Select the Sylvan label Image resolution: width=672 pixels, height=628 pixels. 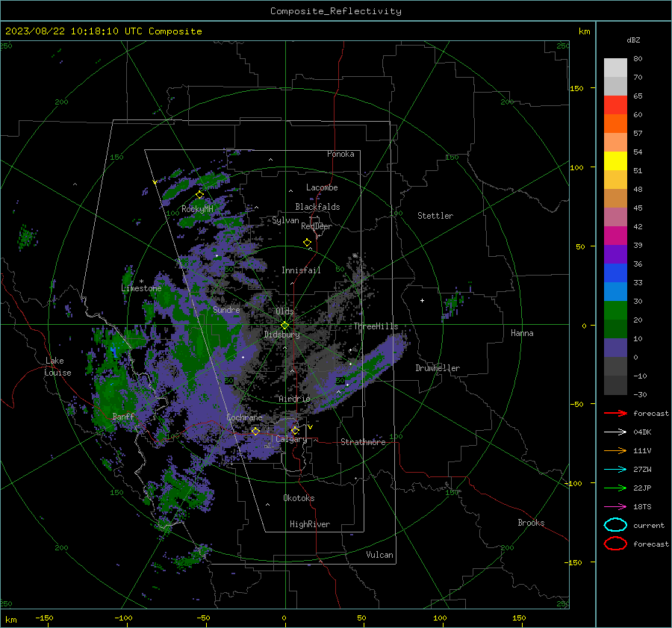tap(285, 220)
